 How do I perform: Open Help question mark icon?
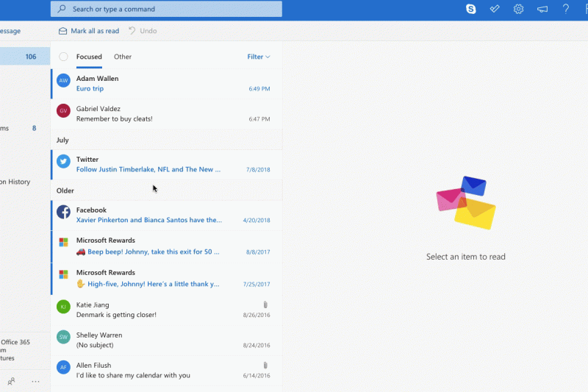pyautogui.click(x=566, y=9)
